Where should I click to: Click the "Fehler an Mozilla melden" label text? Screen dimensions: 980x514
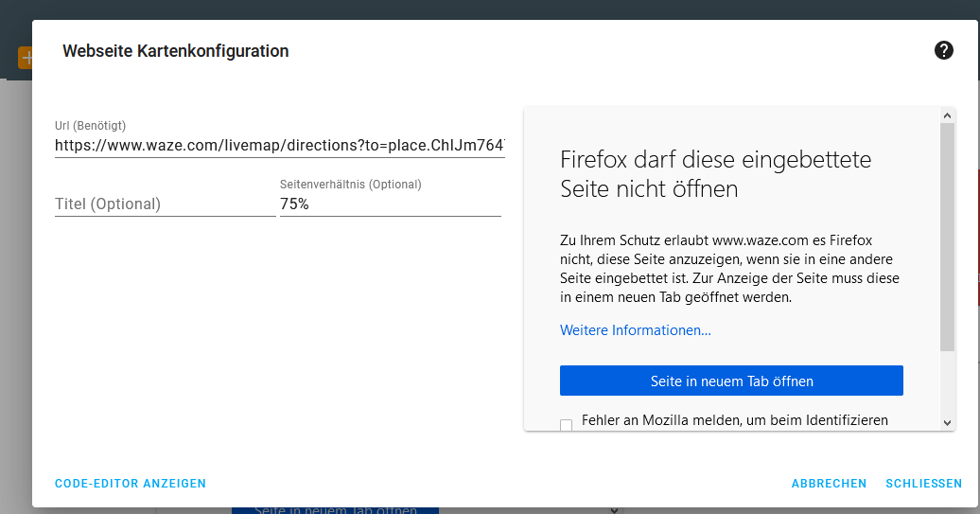(x=734, y=420)
